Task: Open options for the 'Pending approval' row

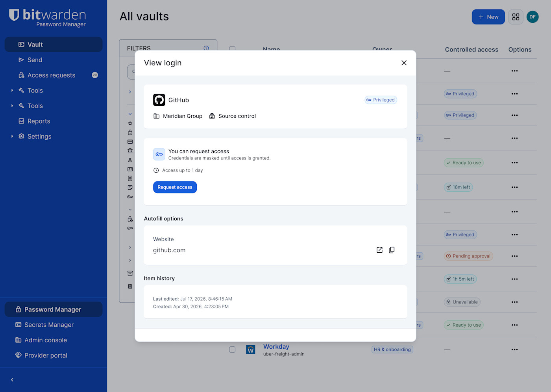Action: coord(514,256)
